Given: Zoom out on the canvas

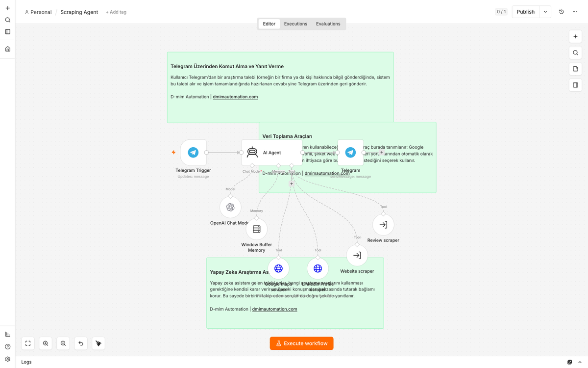Looking at the screenshot, I should point(63,343).
